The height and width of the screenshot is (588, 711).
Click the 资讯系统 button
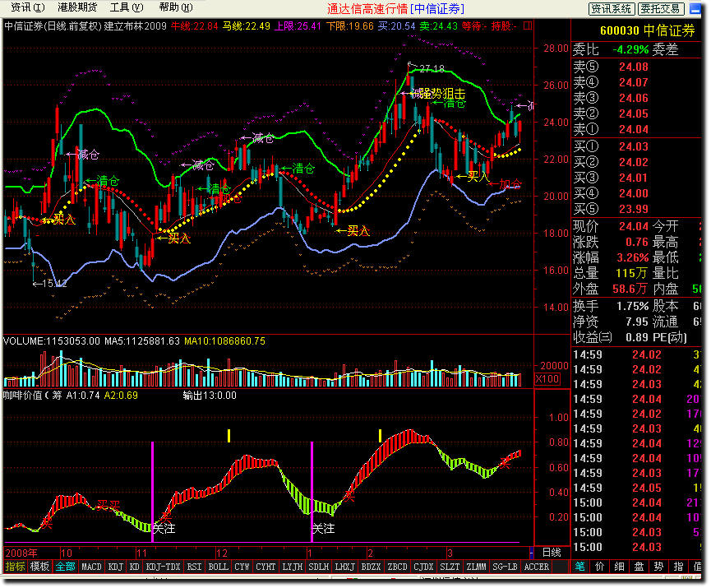pyautogui.click(x=612, y=8)
